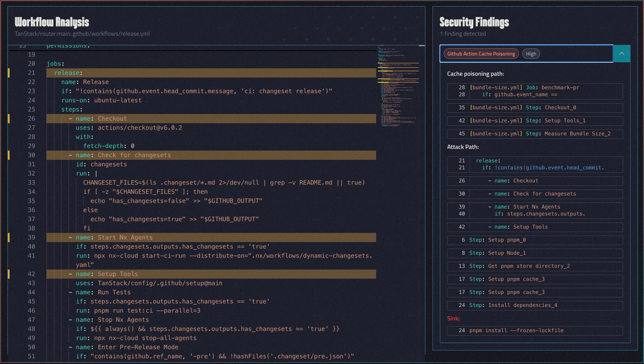The width and height of the screenshot is (644, 364).
Task: Click code line 'steps:' at line 25
Action: [x=72, y=109]
